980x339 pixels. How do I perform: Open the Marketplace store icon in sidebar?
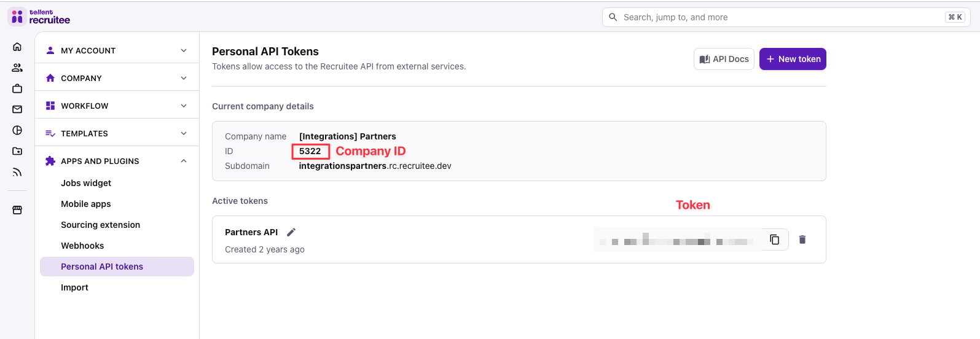pyautogui.click(x=17, y=210)
